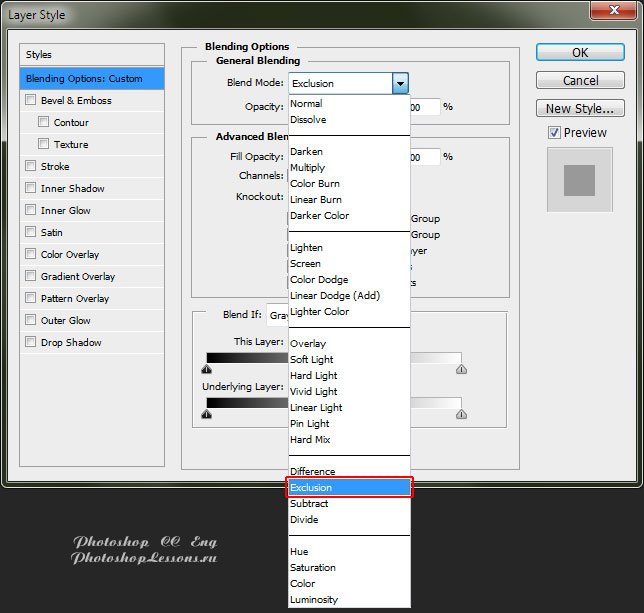The height and width of the screenshot is (613, 644).
Task: Click the Underlying Layer black slider handle
Action: 206,413
